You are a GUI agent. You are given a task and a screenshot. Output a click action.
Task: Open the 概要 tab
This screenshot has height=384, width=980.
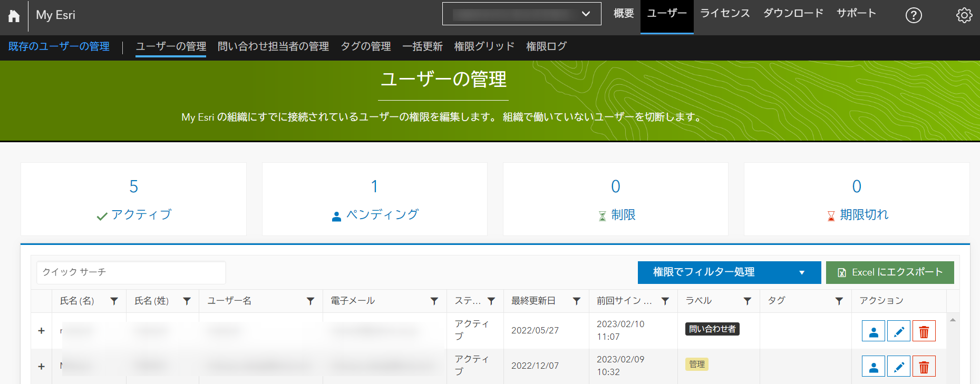pyautogui.click(x=624, y=14)
